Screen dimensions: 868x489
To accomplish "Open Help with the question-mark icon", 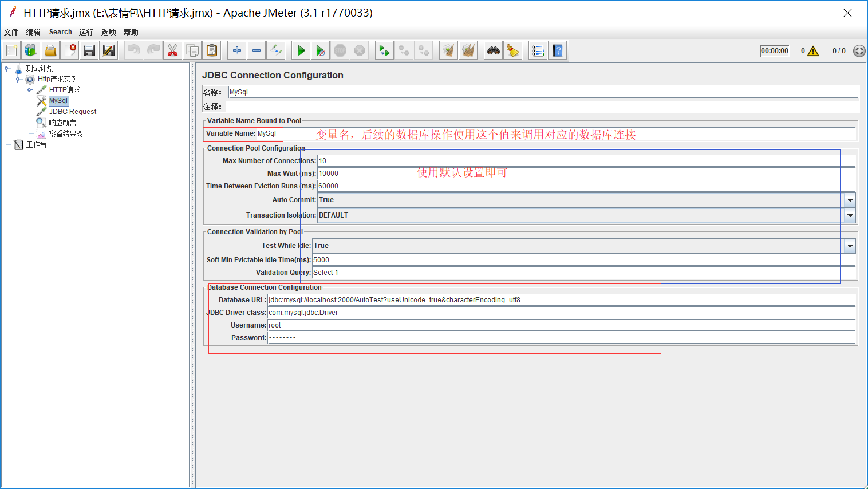I will [x=557, y=50].
